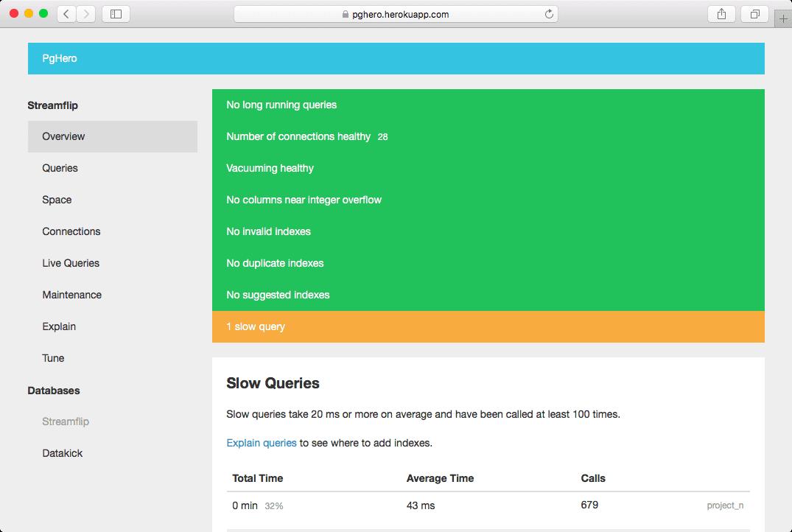
Task: View Live Queries from the sidebar
Action: point(71,263)
